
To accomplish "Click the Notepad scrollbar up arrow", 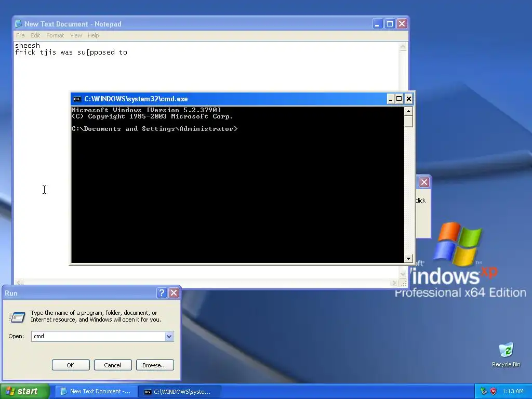I will 403,46.
